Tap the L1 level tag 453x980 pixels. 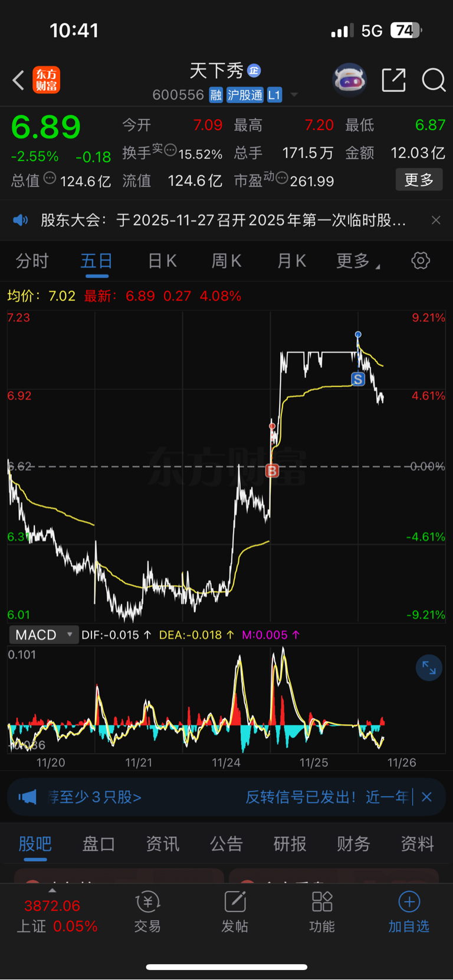pos(274,95)
